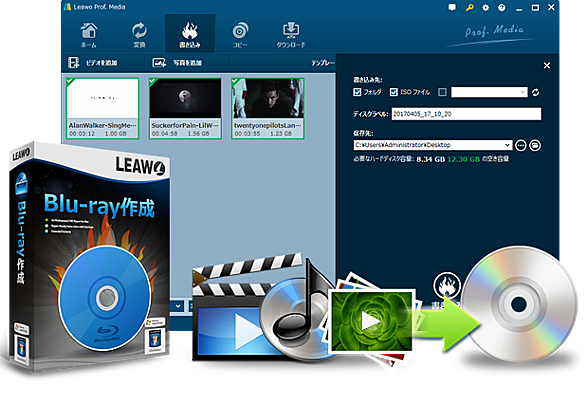The width and height of the screenshot is (586, 394).
Task: Click the ビデオを追加 (Add Video) button
Action: click(x=93, y=62)
